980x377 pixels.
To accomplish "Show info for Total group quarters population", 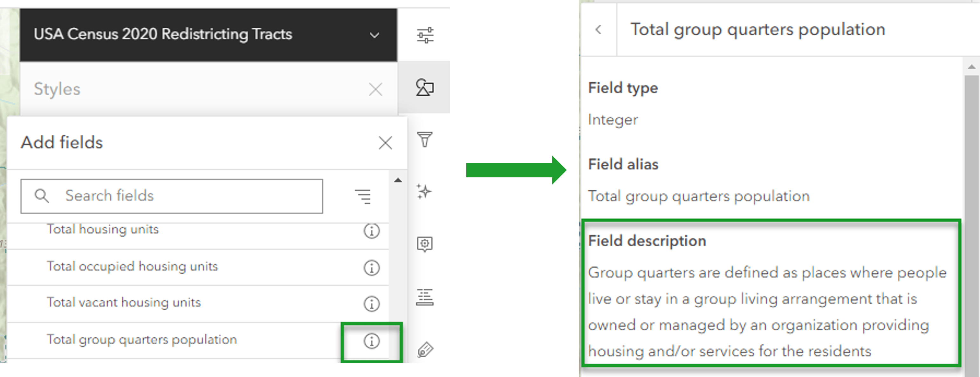I will point(371,341).
